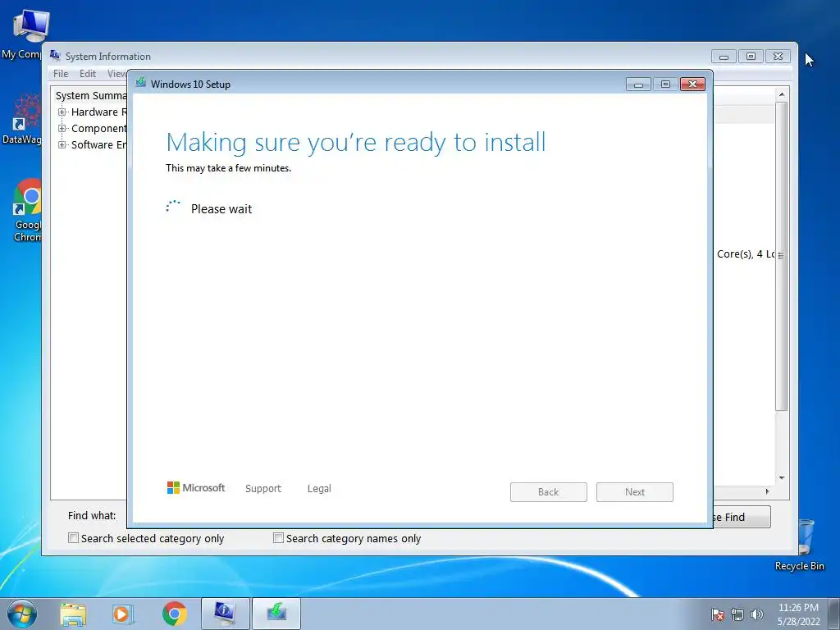Launch Google Chrome from desktop shortcut
This screenshot has width=840, height=630.
point(27,210)
